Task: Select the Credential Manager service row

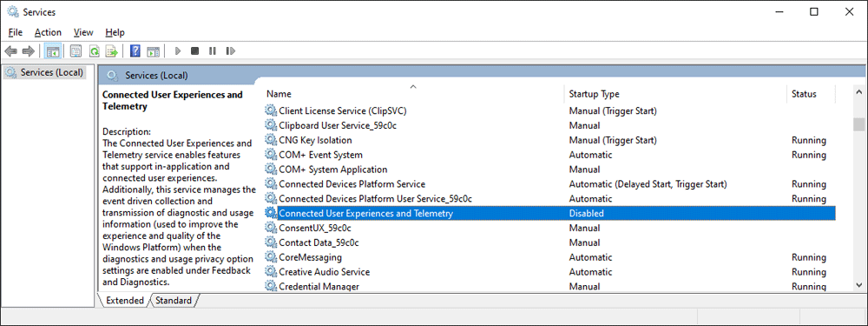Action: tap(549, 286)
